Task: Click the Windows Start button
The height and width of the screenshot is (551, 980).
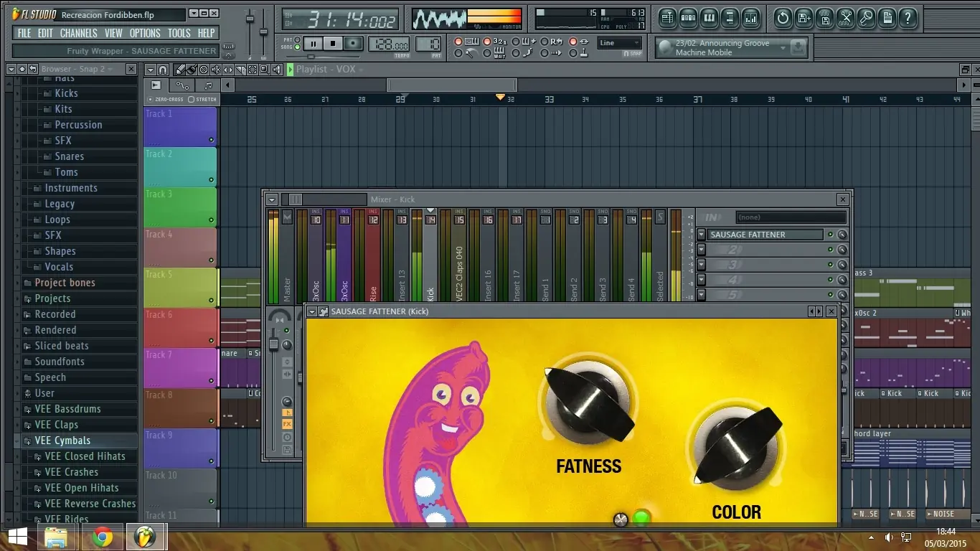Action: coord(17,537)
